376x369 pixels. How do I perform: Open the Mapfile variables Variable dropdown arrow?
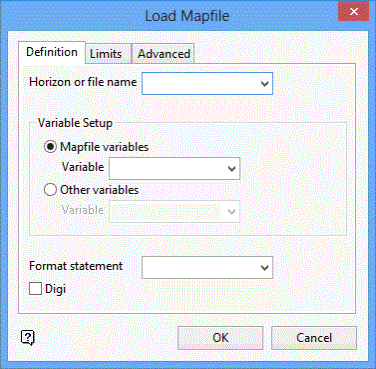232,169
